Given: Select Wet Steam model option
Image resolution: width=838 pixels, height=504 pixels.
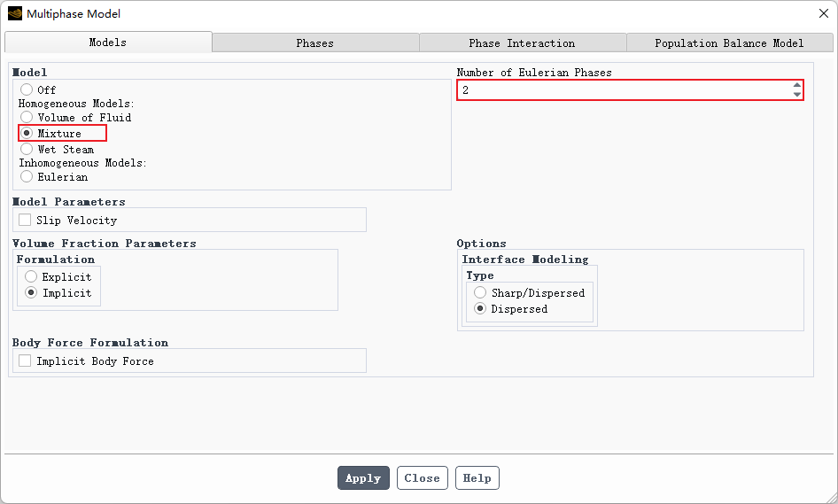Looking at the screenshot, I should point(27,149).
